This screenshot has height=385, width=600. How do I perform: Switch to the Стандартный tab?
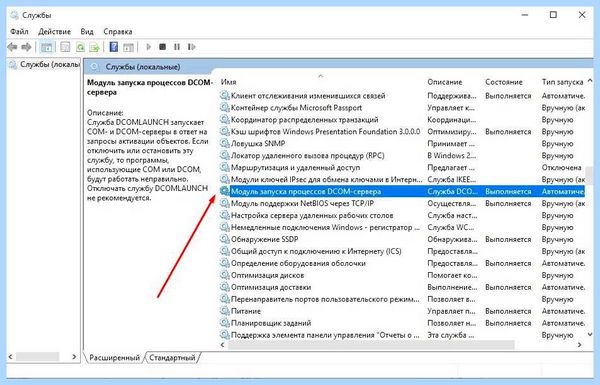[x=172, y=358]
